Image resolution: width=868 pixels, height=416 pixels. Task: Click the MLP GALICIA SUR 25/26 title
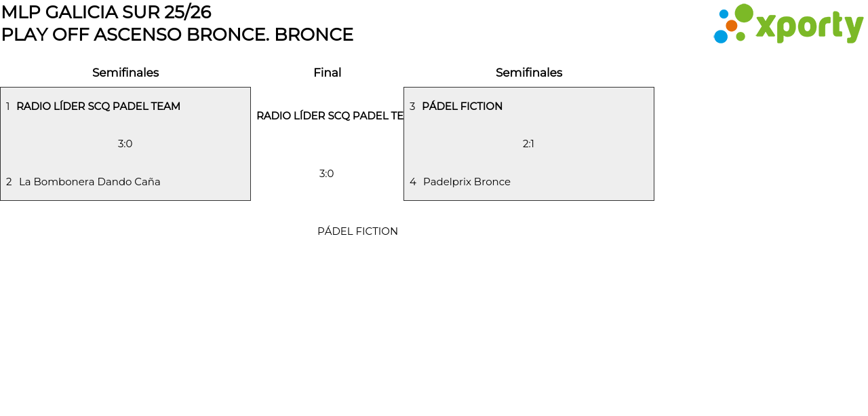click(x=106, y=12)
